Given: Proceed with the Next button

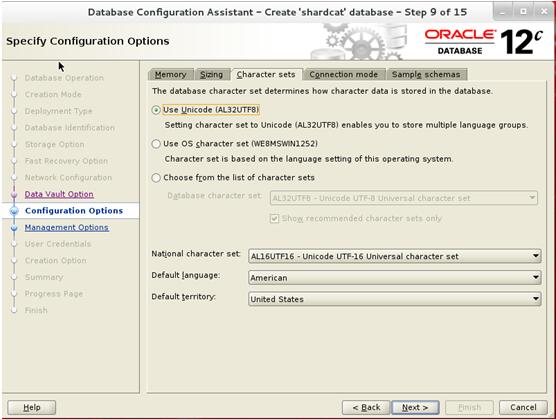Looking at the screenshot, I should pyautogui.click(x=415, y=407).
